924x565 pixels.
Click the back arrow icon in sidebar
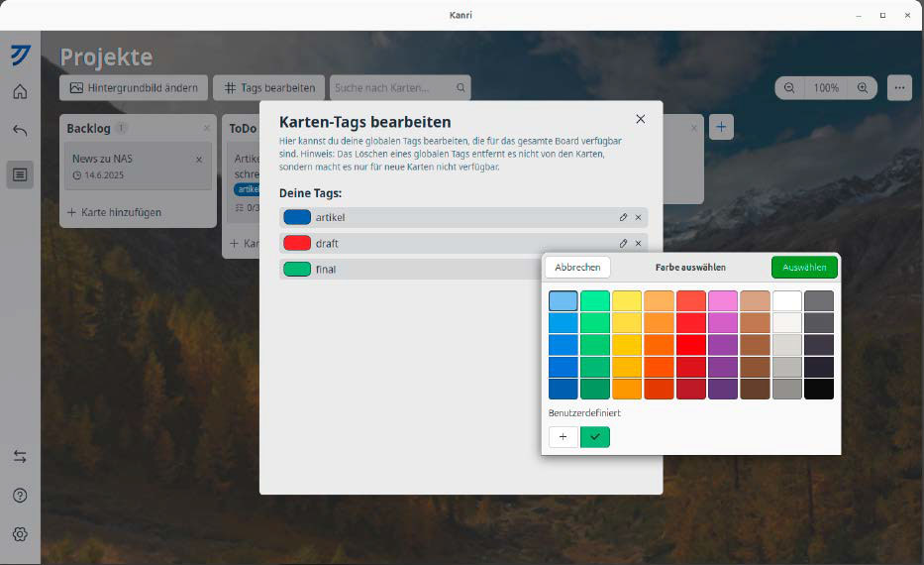coord(20,130)
